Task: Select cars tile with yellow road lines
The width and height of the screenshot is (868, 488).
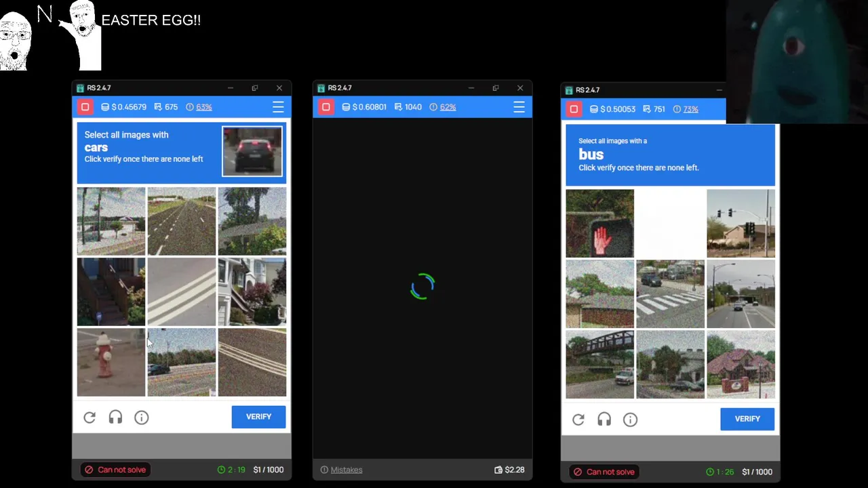Action: click(x=252, y=363)
